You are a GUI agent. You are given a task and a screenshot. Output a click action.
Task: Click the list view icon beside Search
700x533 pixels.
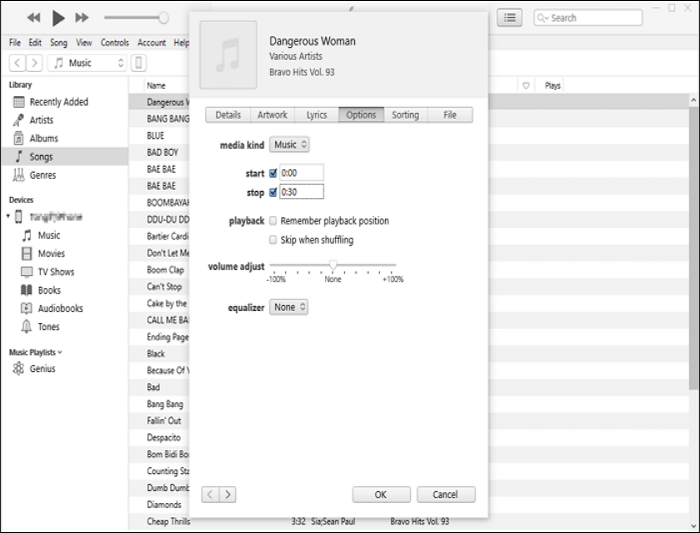pyautogui.click(x=511, y=17)
